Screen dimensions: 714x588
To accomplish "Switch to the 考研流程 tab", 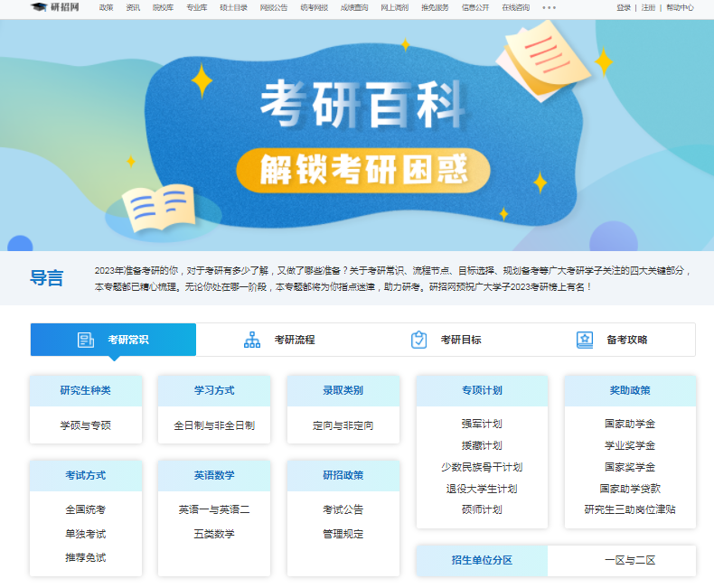I will [x=295, y=340].
